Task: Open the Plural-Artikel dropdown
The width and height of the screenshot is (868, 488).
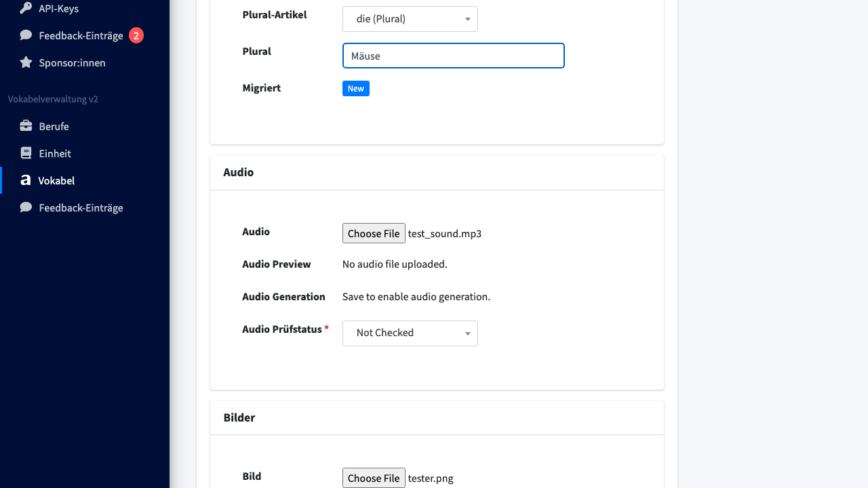Action: [410, 19]
